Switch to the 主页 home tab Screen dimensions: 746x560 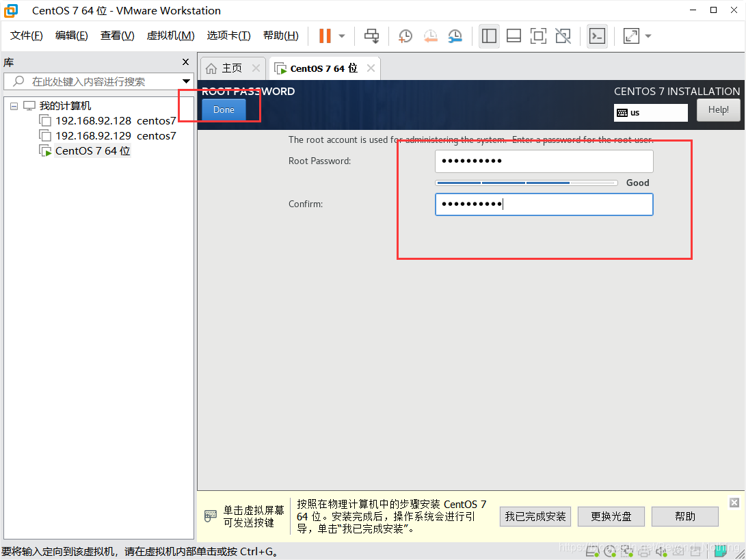232,68
